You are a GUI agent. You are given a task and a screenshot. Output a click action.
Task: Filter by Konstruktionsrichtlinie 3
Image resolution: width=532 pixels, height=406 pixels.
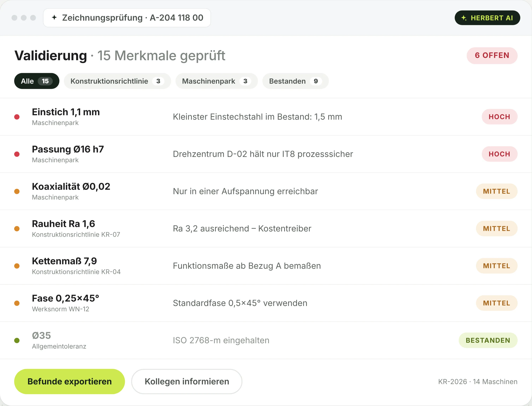point(117,81)
